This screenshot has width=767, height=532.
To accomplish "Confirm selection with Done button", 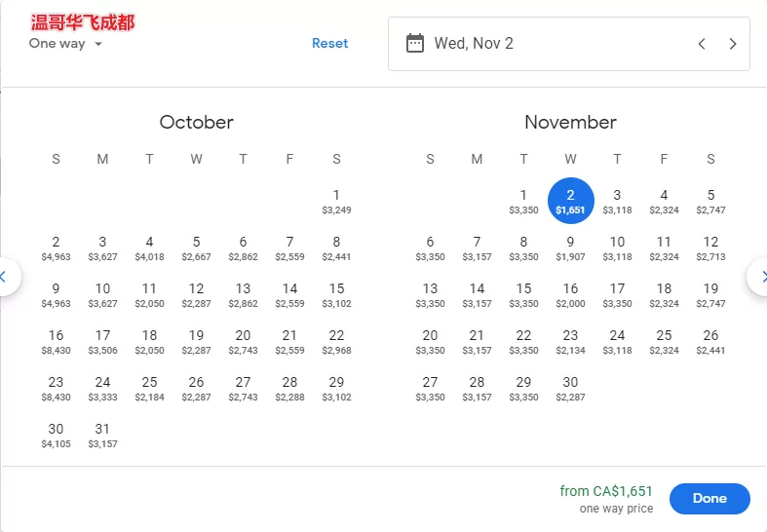I will [709, 499].
